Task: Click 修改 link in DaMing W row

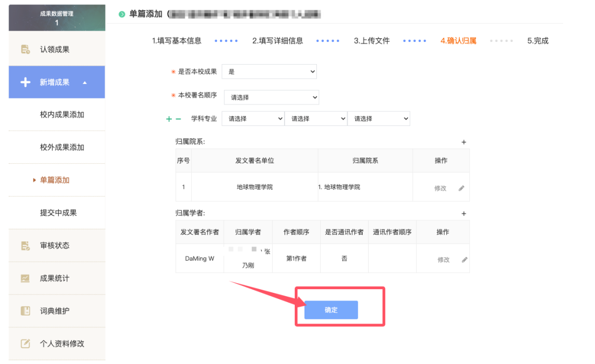Action: point(443,260)
